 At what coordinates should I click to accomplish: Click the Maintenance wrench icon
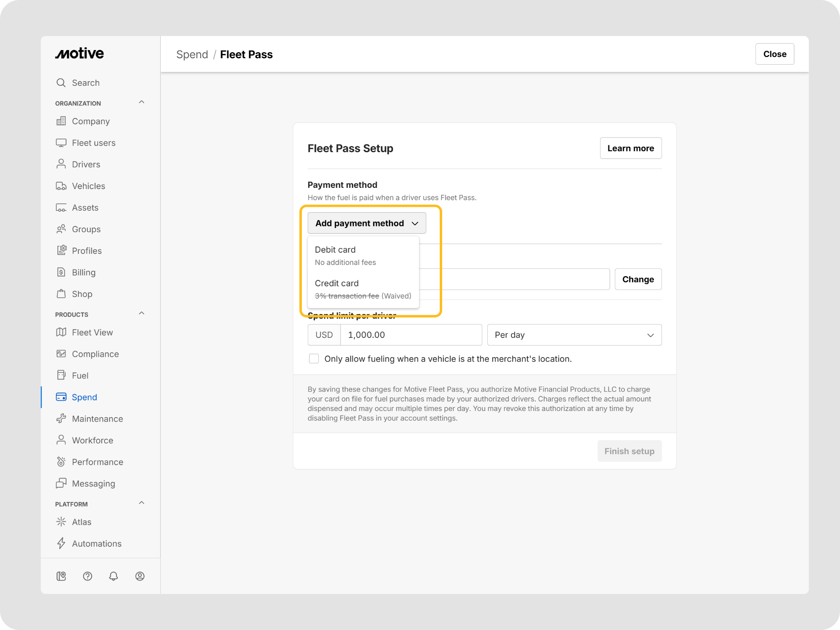click(61, 419)
